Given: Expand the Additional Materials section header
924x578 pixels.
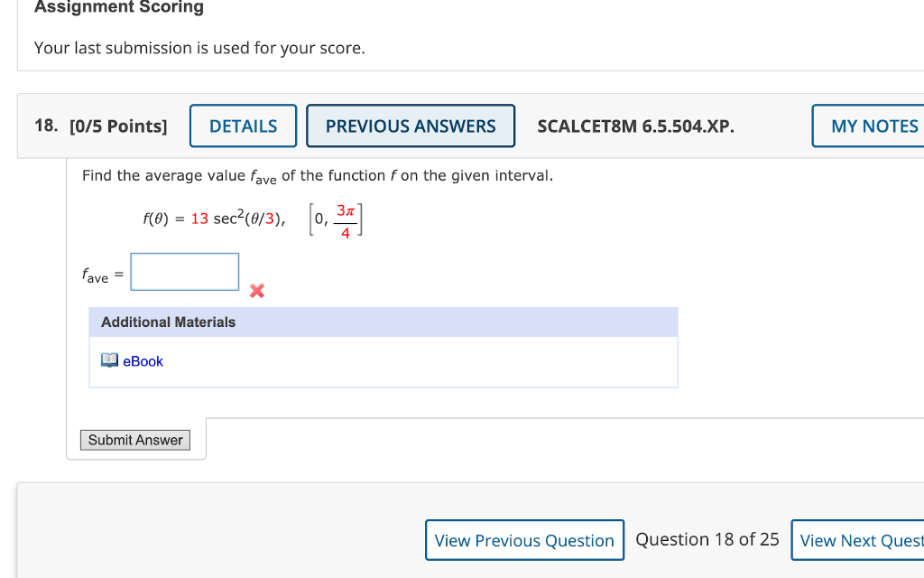Looking at the screenshot, I should point(167,322).
